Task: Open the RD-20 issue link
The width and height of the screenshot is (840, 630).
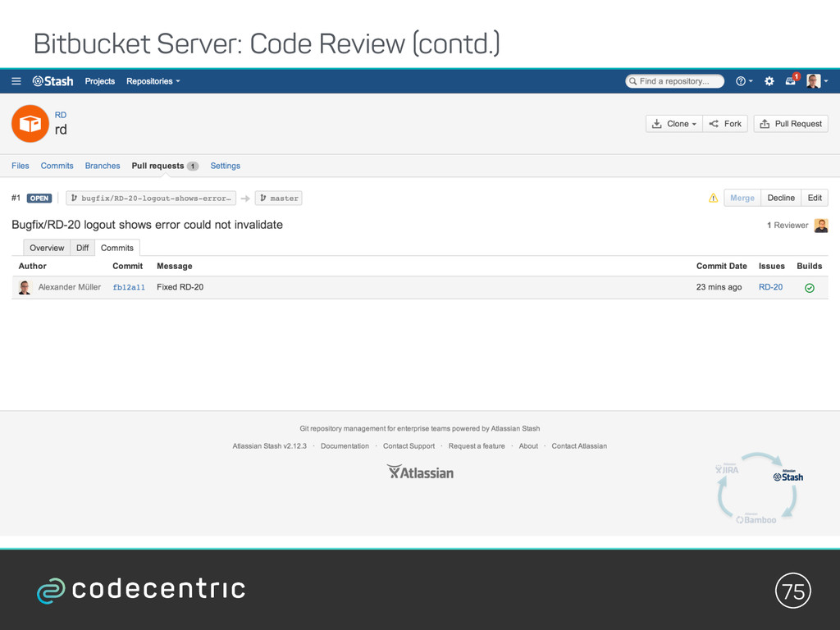Action: pyautogui.click(x=770, y=288)
